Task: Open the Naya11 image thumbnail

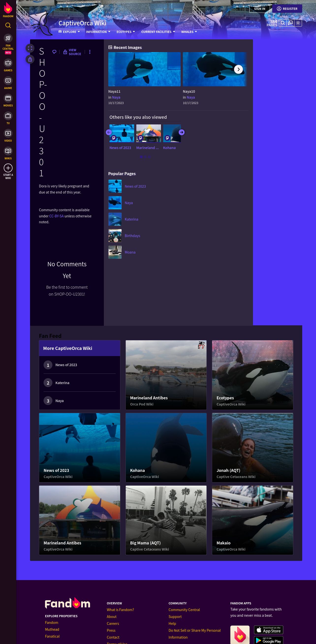Action: [x=144, y=69]
